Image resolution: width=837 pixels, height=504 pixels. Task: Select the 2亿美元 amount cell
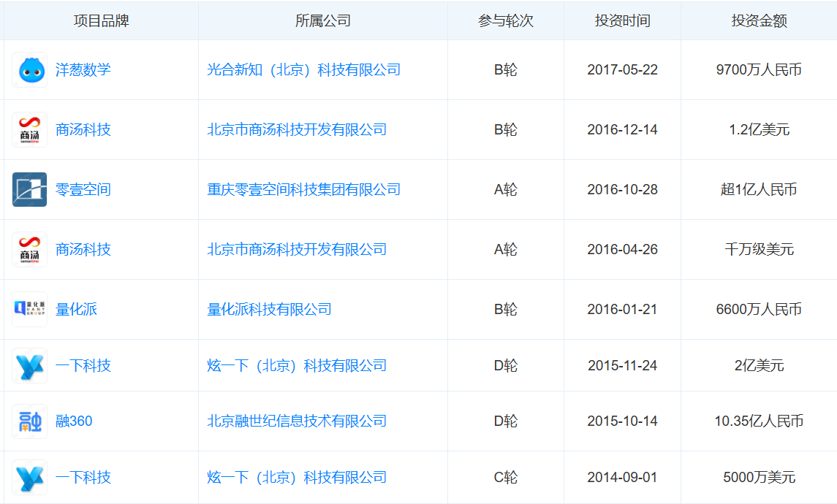[759, 365]
